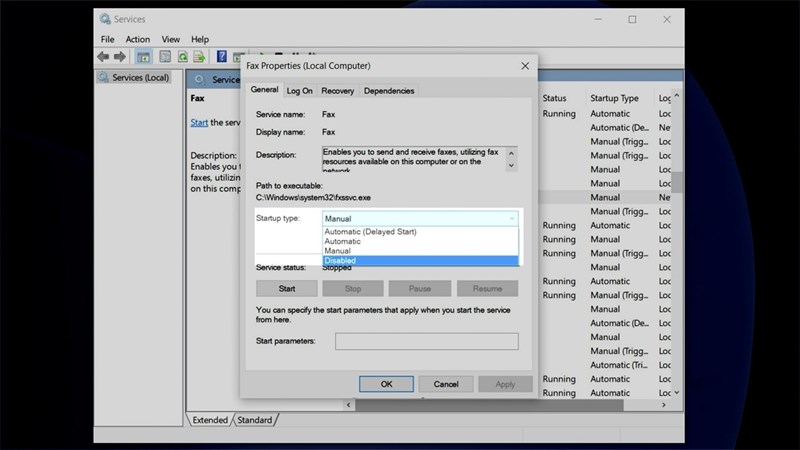
Task: Open the View menu
Action: pos(170,39)
